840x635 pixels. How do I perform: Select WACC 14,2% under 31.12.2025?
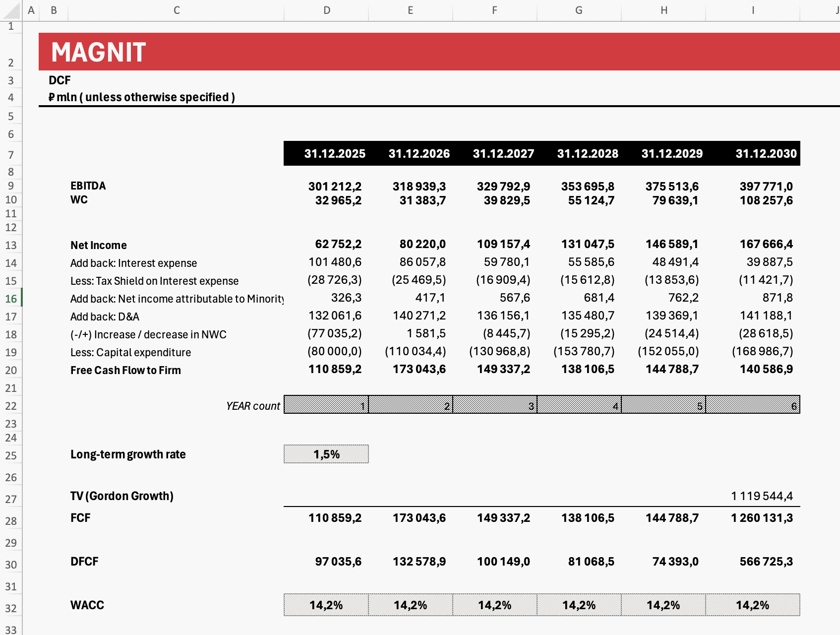click(326, 605)
